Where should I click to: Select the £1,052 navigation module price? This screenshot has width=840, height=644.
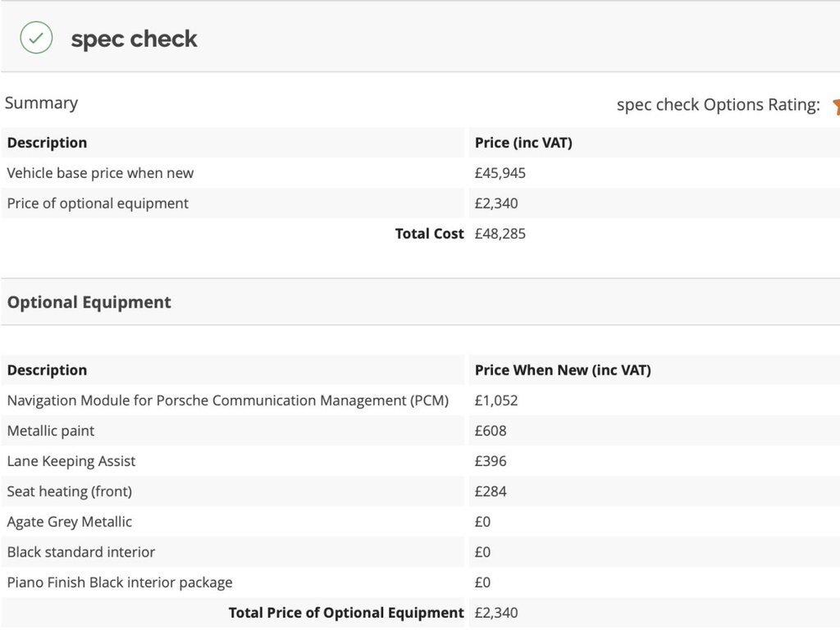[495, 400]
